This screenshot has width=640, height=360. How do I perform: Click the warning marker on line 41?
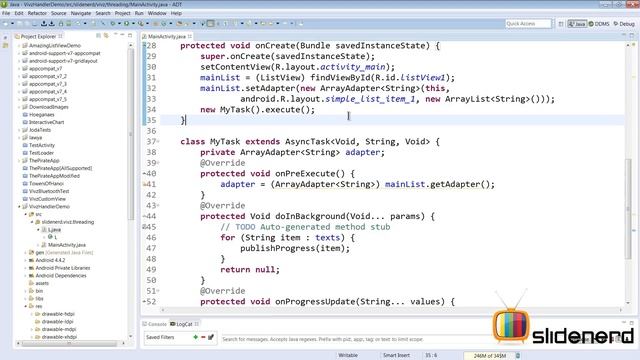[x=144, y=184]
